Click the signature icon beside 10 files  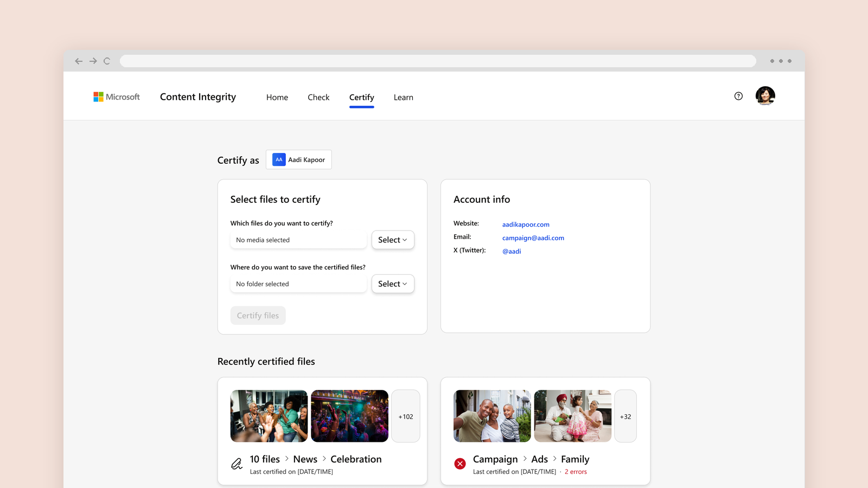237,464
